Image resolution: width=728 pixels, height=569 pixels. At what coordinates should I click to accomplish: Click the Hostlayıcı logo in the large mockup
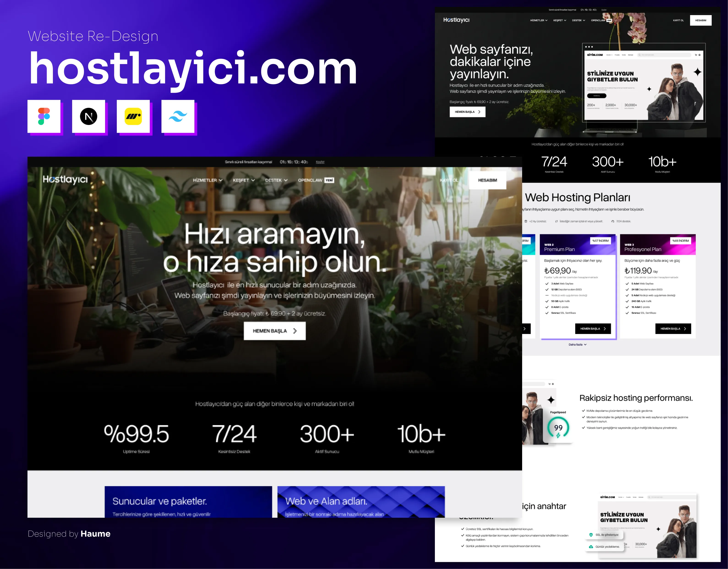(65, 180)
